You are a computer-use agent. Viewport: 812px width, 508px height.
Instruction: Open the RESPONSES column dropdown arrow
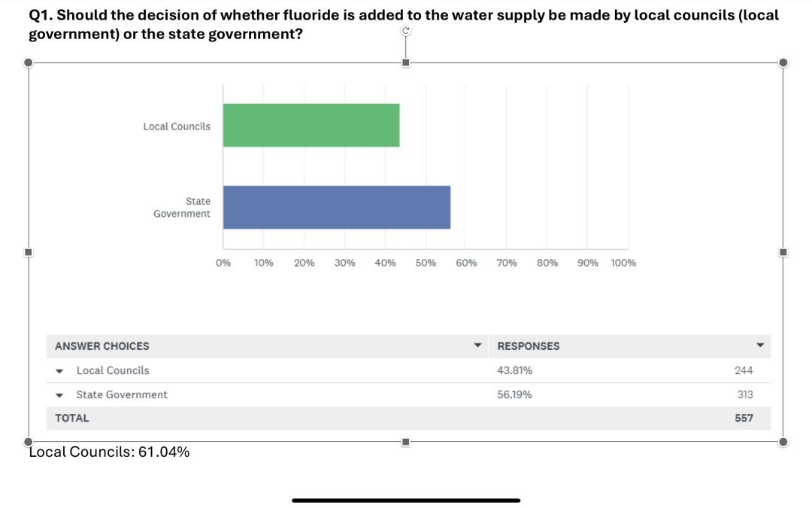pos(760,345)
